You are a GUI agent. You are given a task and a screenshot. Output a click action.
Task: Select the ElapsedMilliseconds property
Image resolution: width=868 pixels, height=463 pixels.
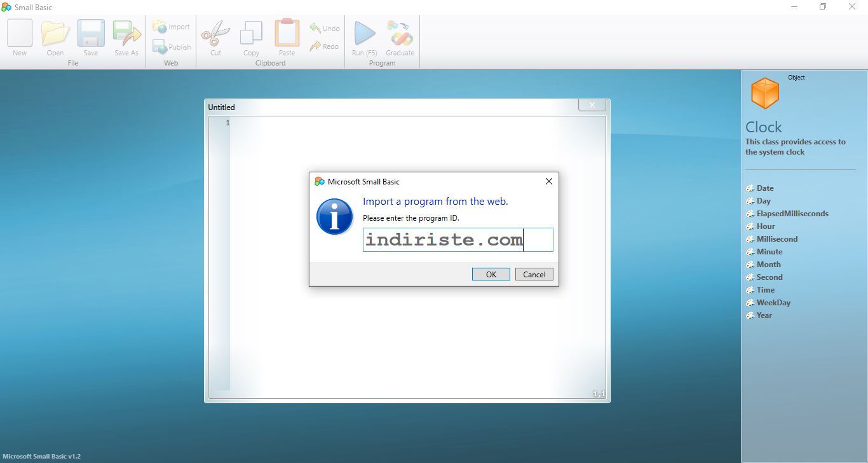tap(792, 214)
